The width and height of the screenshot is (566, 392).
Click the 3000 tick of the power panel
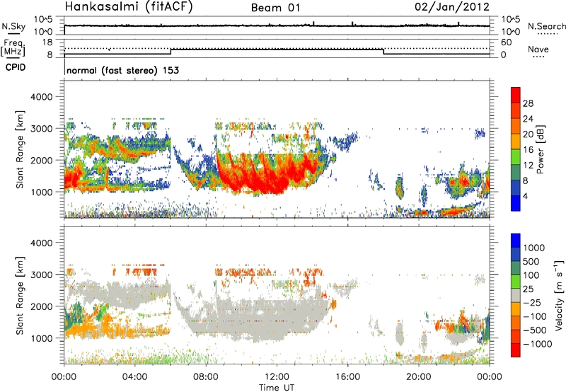(x=42, y=128)
